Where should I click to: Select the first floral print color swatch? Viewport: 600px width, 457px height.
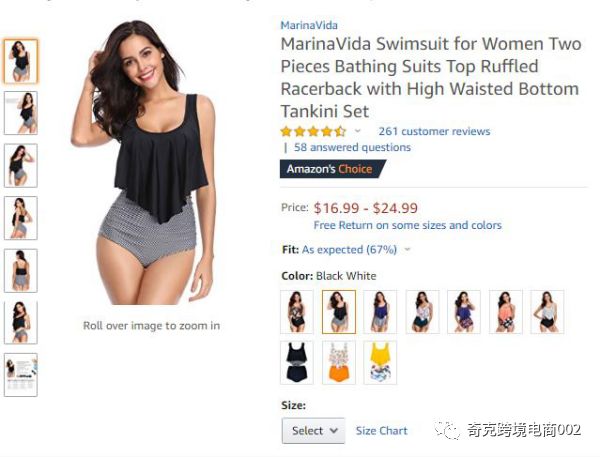click(x=297, y=312)
